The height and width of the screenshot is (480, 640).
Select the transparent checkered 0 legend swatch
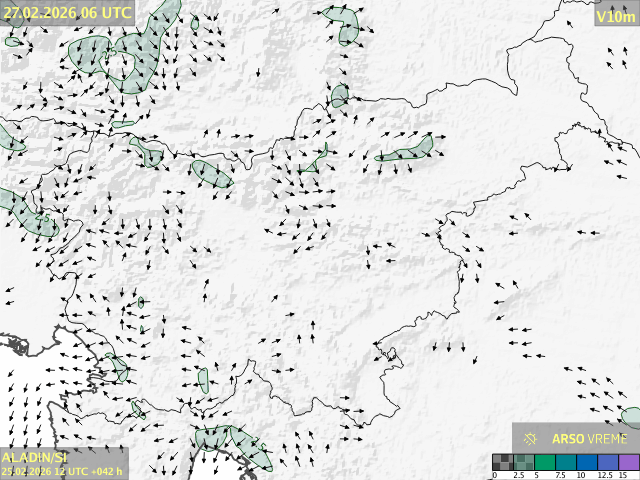coord(501,462)
